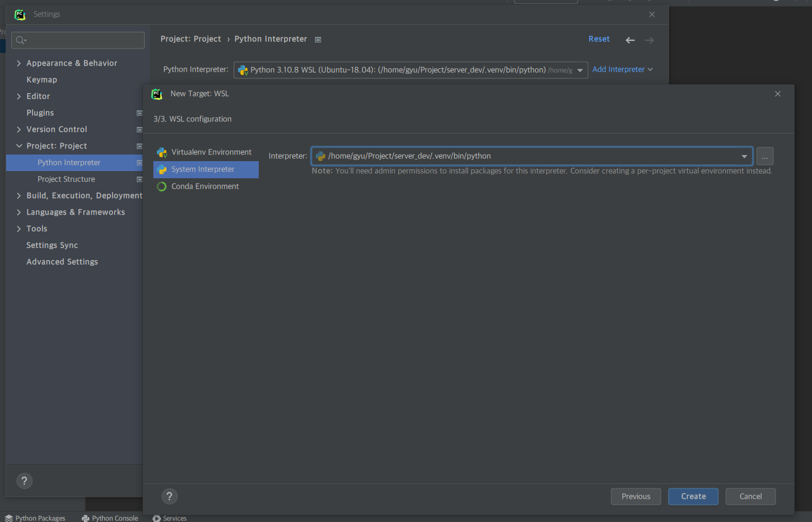Image resolution: width=812 pixels, height=522 pixels.
Task: Click the forward arrow in Settings header
Action: tap(649, 40)
